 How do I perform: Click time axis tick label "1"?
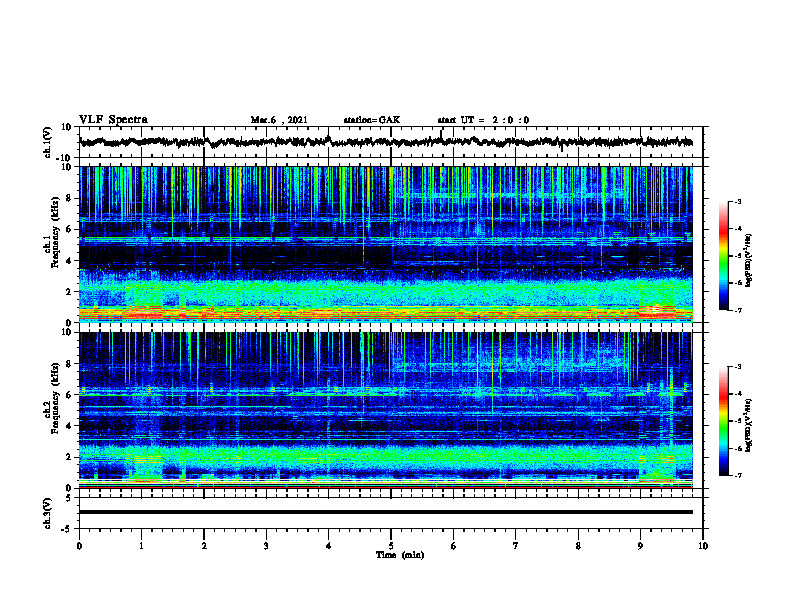click(141, 546)
